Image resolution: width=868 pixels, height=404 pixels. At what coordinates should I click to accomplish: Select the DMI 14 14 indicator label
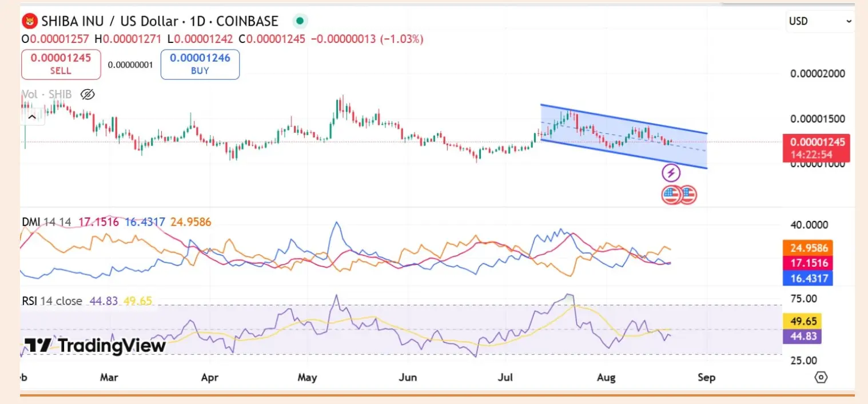47,222
